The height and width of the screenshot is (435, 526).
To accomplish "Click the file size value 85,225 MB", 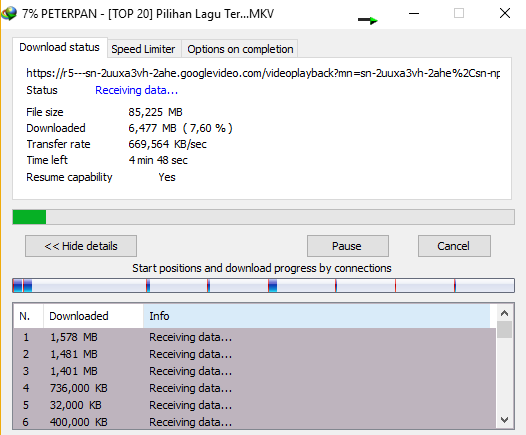I will click(x=155, y=112).
